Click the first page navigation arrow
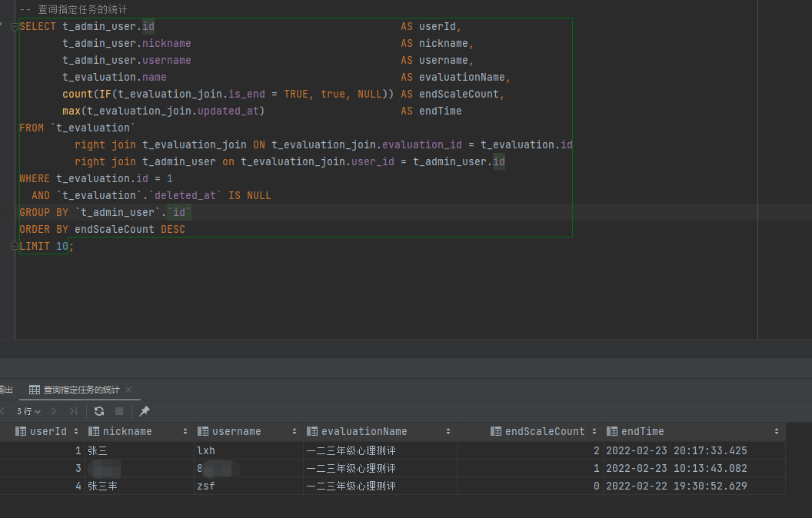Image resolution: width=812 pixels, height=518 pixels. coord(2,410)
